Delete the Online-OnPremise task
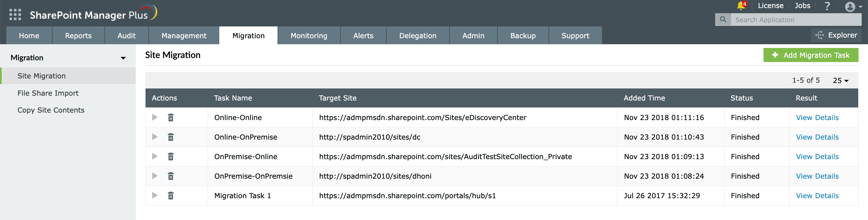This screenshot has height=220, width=868. 171,137
